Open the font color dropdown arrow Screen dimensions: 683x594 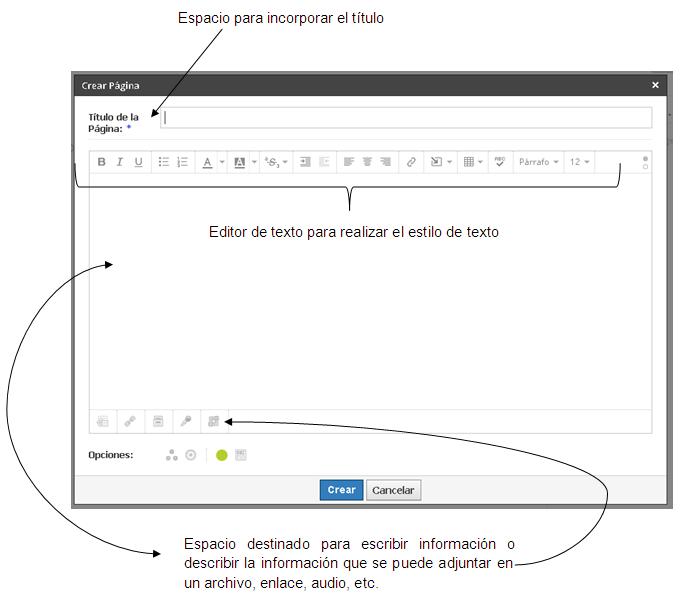click(222, 162)
